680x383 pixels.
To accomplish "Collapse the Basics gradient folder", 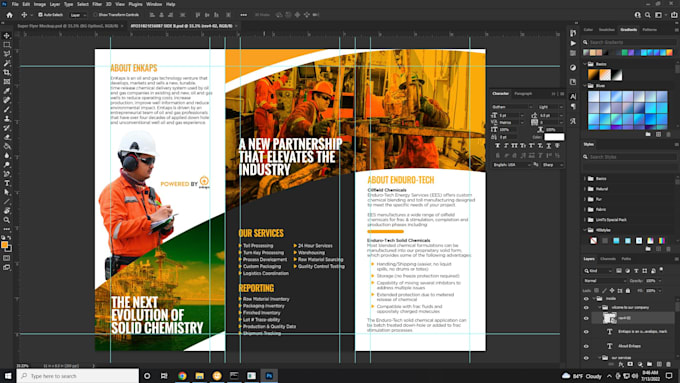I will pos(585,64).
